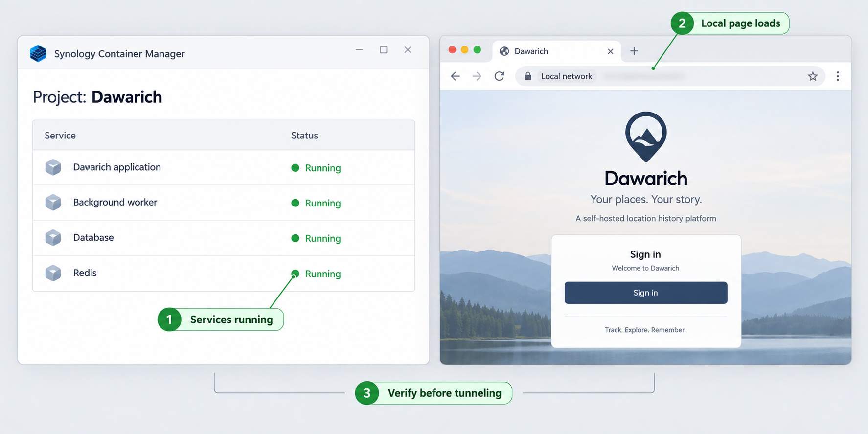Image resolution: width=868 pixels, height=434 pixels.
Task: Click the green status dot for Database
Action: tap(295, 238)
